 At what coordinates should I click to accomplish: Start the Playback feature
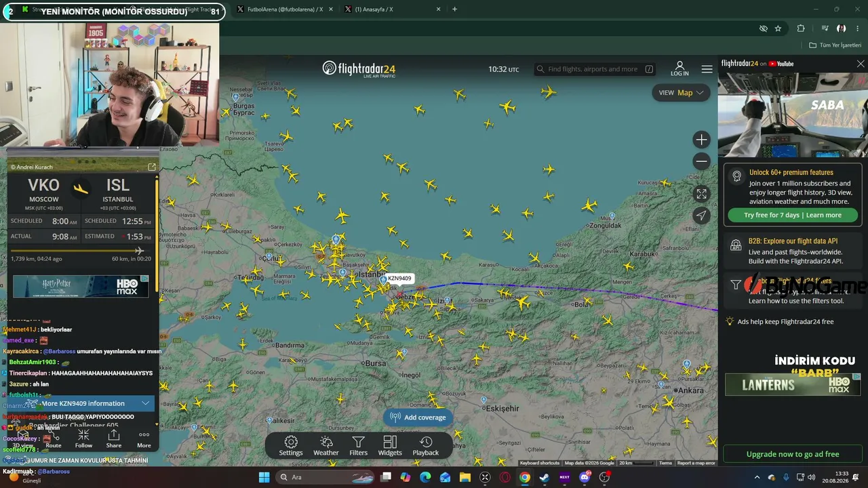pos(426,446)
